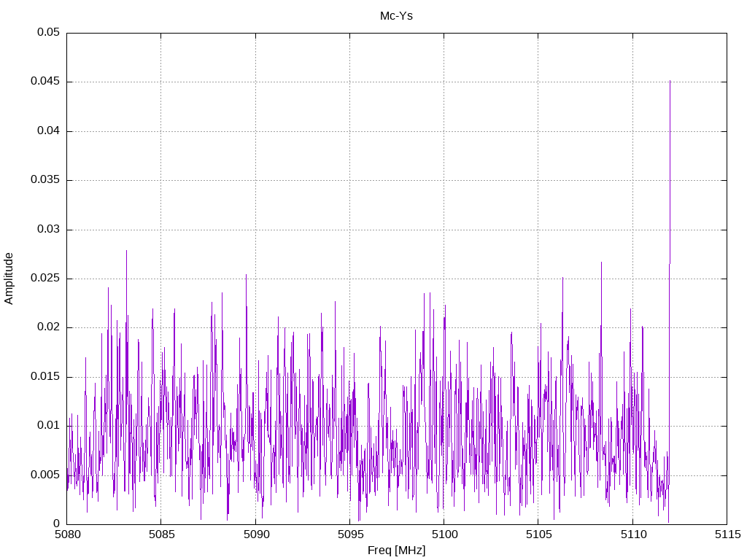The height and width of the screenshot is (560, 747).
Task: Click the plot title Mc-Ys
Action: point(396,15)
